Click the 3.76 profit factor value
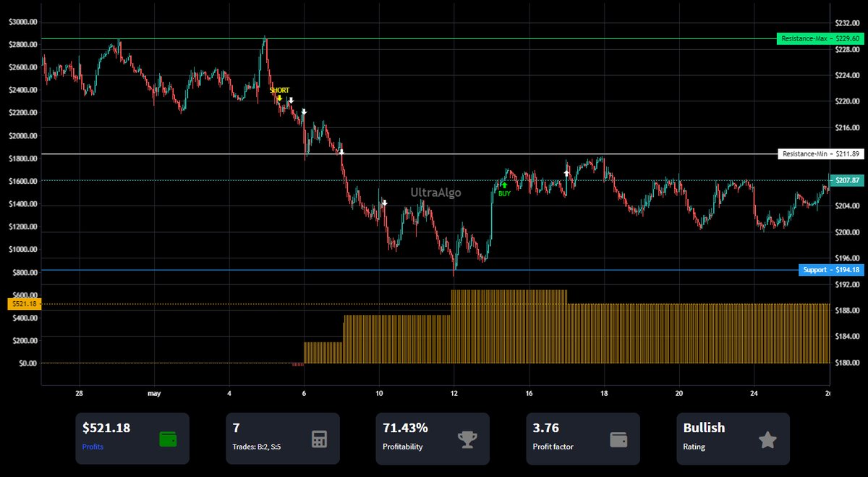This screenshot has height=477, width=868. 545,428
